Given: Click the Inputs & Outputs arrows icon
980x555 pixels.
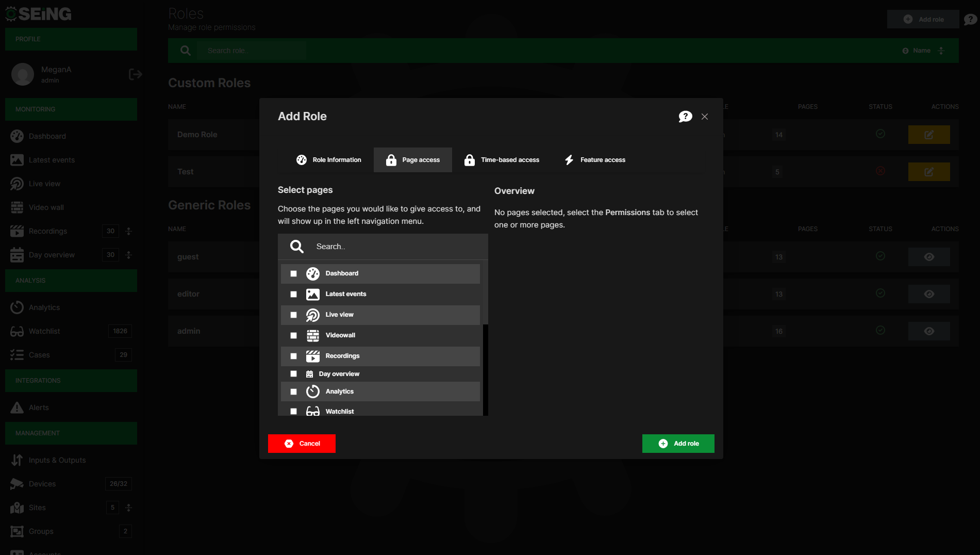Looking at the screenshot, I should (x=17, y=460).
